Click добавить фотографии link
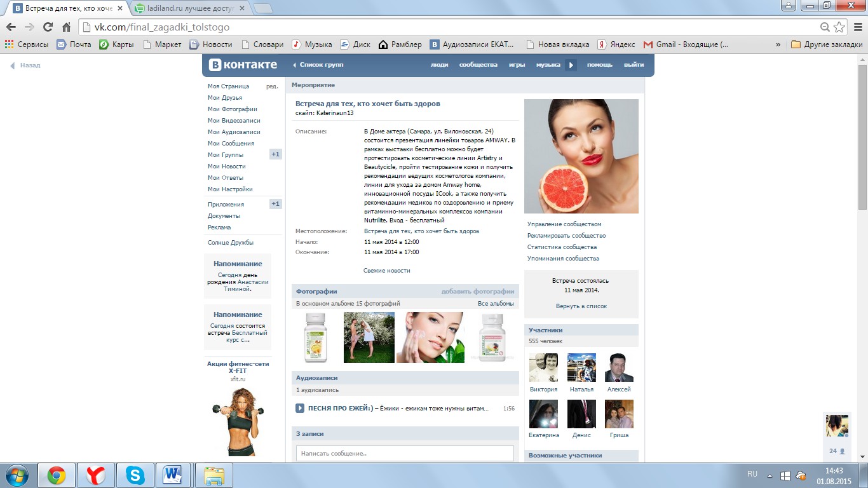 478,292
